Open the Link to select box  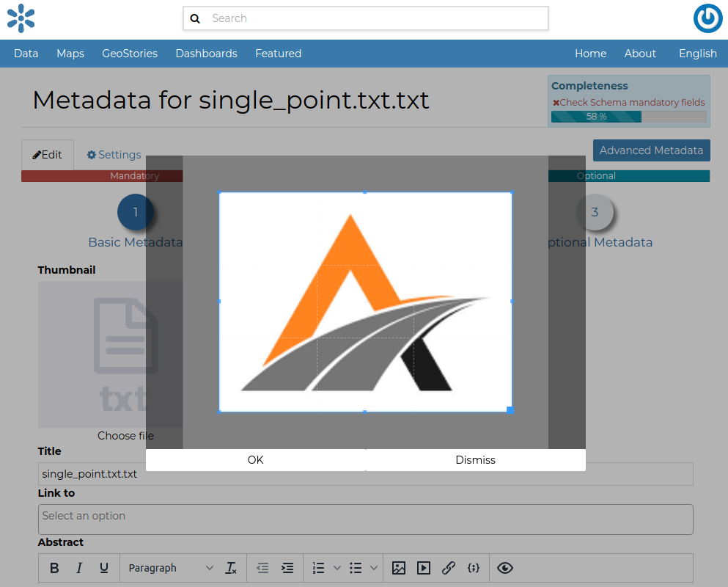[365, 519]
